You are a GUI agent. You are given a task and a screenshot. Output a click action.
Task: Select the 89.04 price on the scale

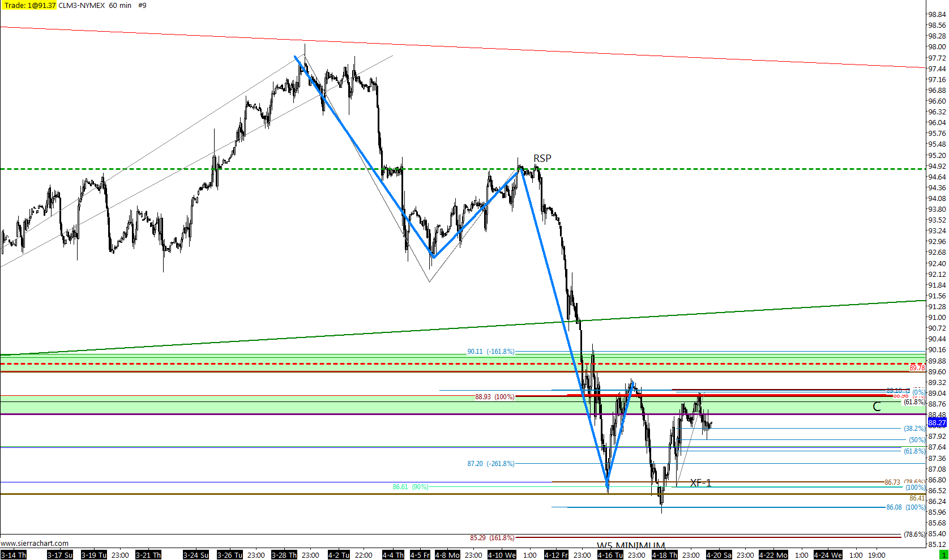pos(937,393)
